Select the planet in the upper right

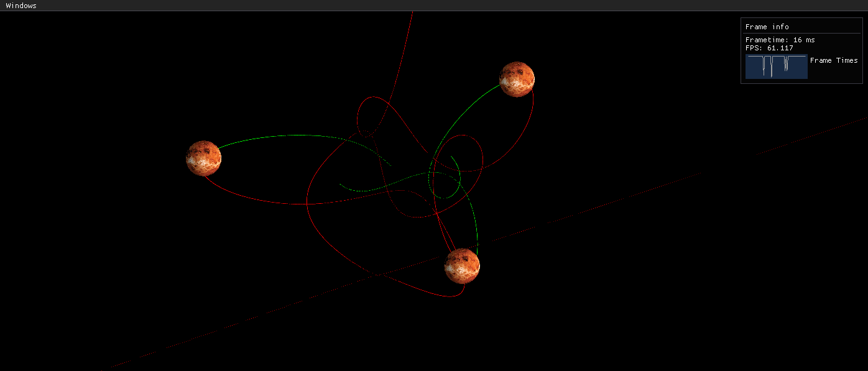pos(517,78)
